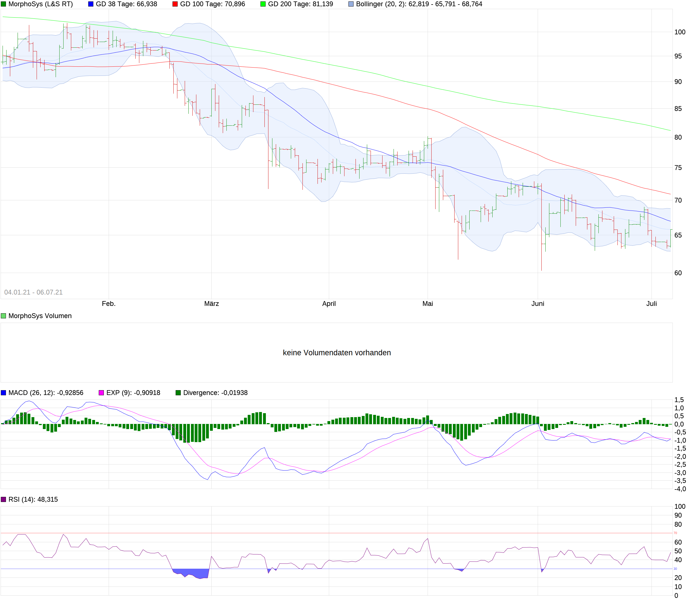Click the 'Feb.' month axis label
This screenshot has height=603, width=700.
[x=109, y=304]
